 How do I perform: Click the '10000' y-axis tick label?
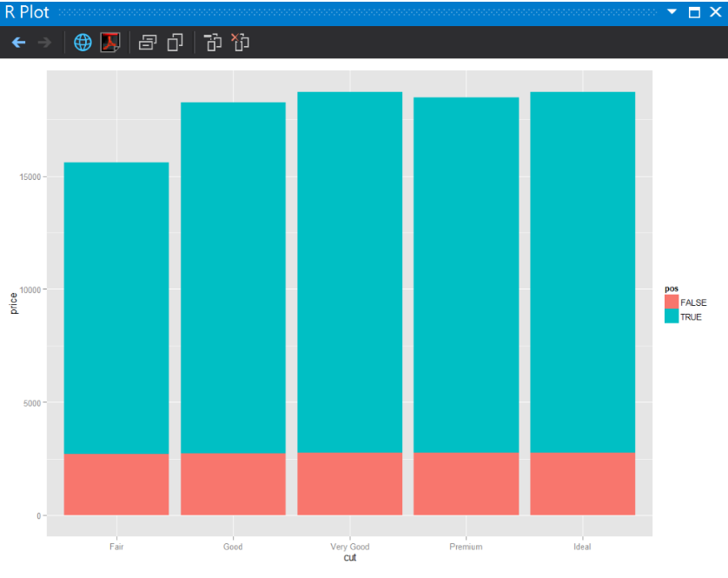point(30,290)
